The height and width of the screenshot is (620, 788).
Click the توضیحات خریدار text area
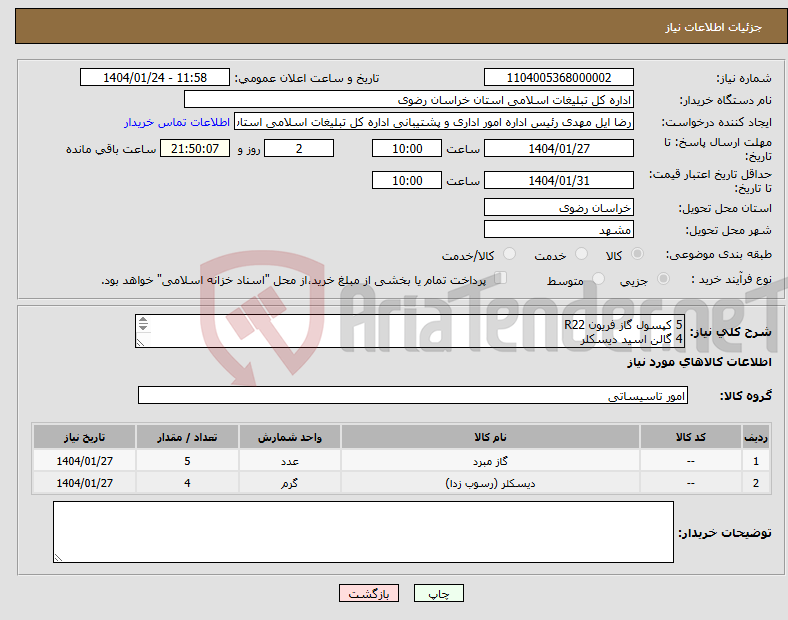[363, 532]
